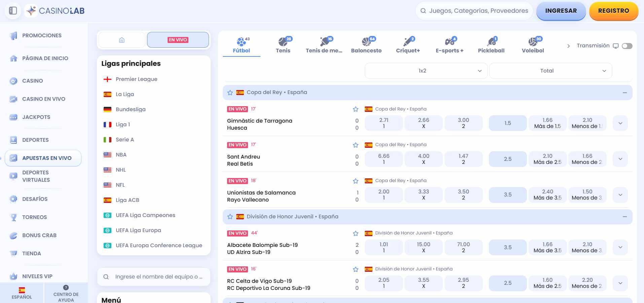Focus the Juegos, Categorías, Proveedores search
This screenshot has height=303, width=644.
[x=474, y=11]
